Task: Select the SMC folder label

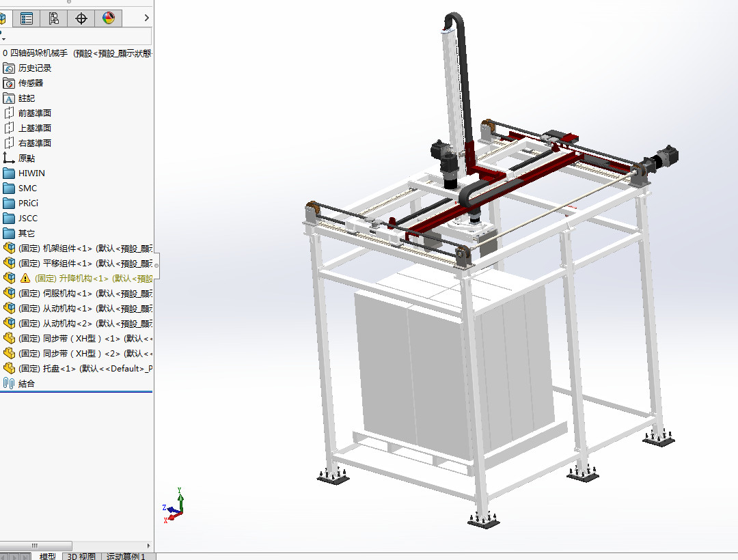Action: click(27, 188)
